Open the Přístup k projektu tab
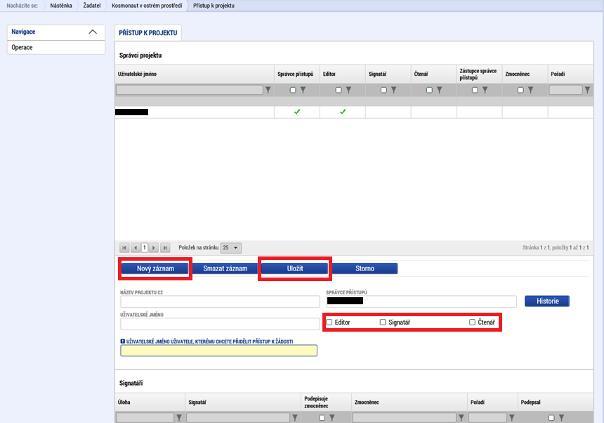Screen dimensions: 604x423 pos(148,33)
